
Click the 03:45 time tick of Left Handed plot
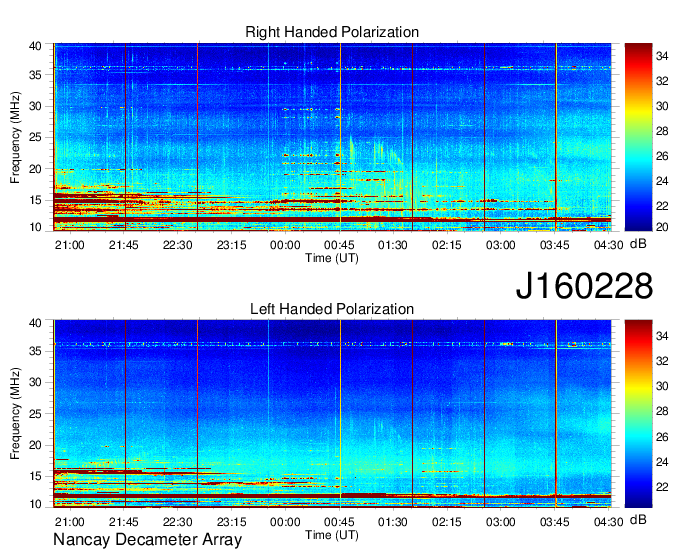pyautogui.click(x=555, y=522)
